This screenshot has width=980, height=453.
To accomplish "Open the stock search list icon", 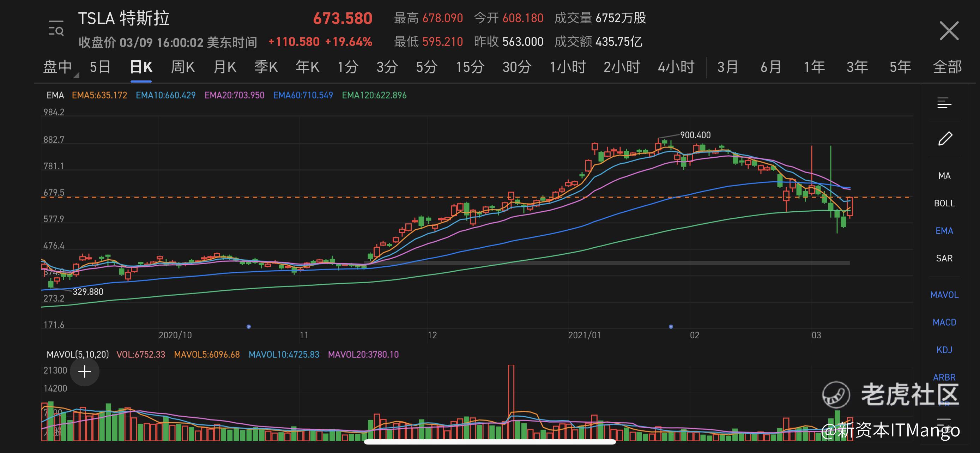I will [56, 29].
